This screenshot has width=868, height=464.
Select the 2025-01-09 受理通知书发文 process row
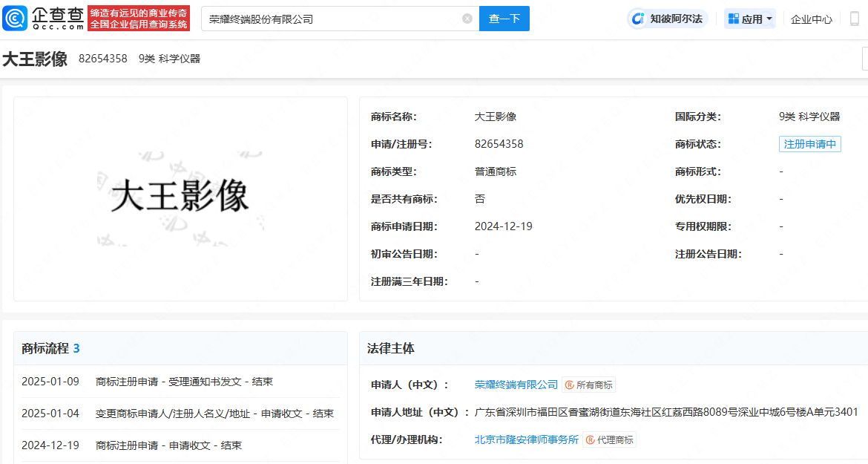click(x=180, y=382)
